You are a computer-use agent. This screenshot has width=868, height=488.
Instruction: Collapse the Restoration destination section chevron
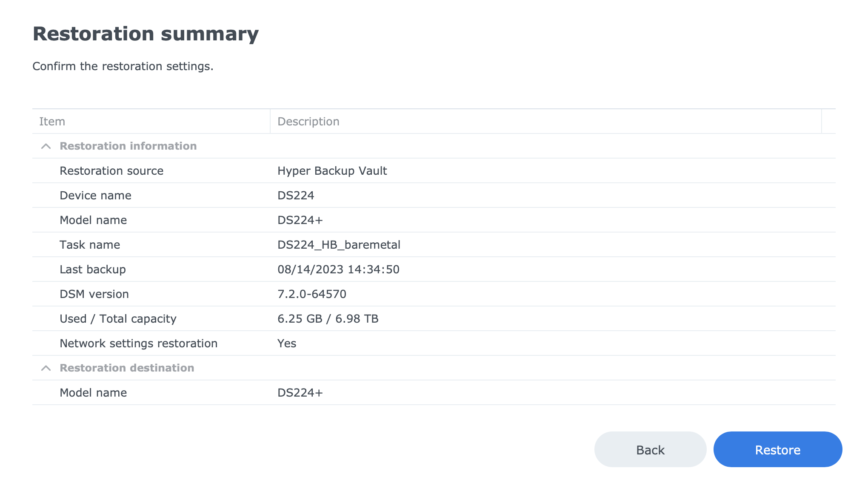(x=46, y=368)
